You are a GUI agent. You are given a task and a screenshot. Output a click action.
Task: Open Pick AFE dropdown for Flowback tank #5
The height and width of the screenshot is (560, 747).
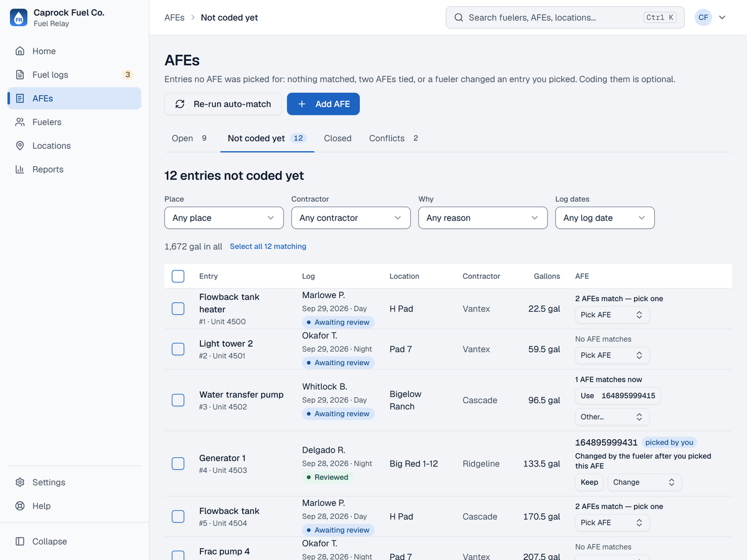[x=612, y=523]
